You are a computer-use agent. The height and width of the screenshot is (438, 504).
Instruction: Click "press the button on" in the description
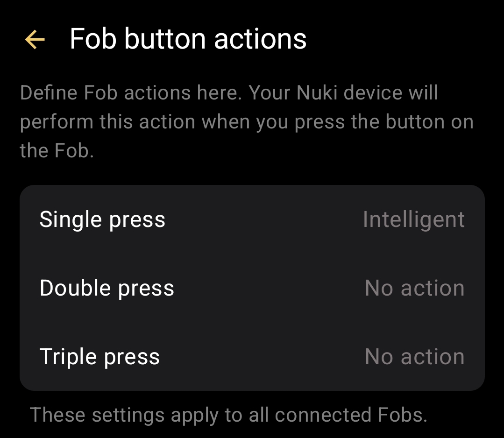(384, 122)
